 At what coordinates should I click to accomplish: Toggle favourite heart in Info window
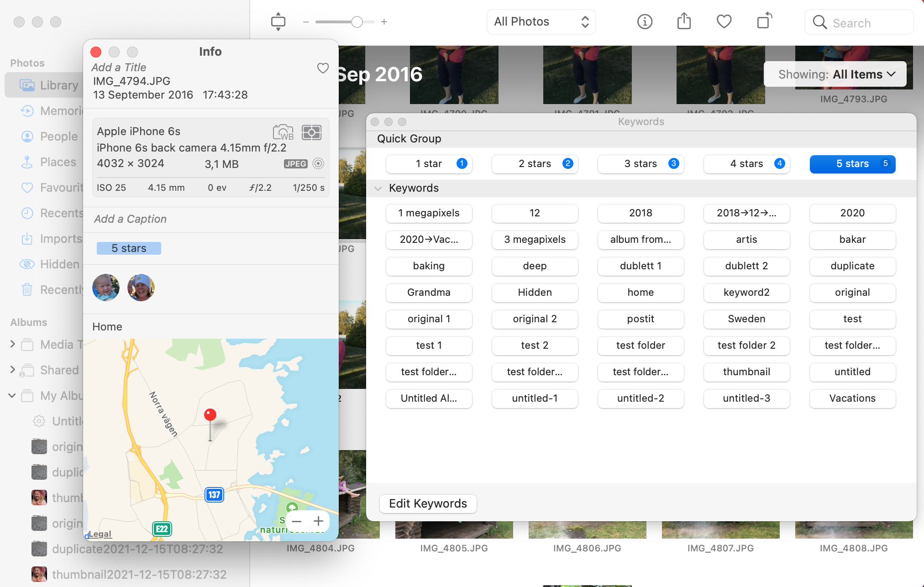[x=323, y=68]
